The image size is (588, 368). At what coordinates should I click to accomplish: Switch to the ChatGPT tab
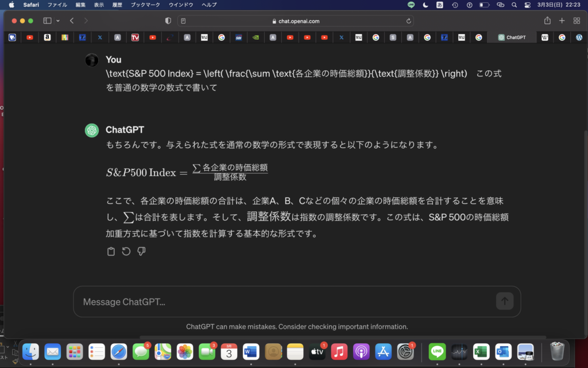[x=512, y=37]
